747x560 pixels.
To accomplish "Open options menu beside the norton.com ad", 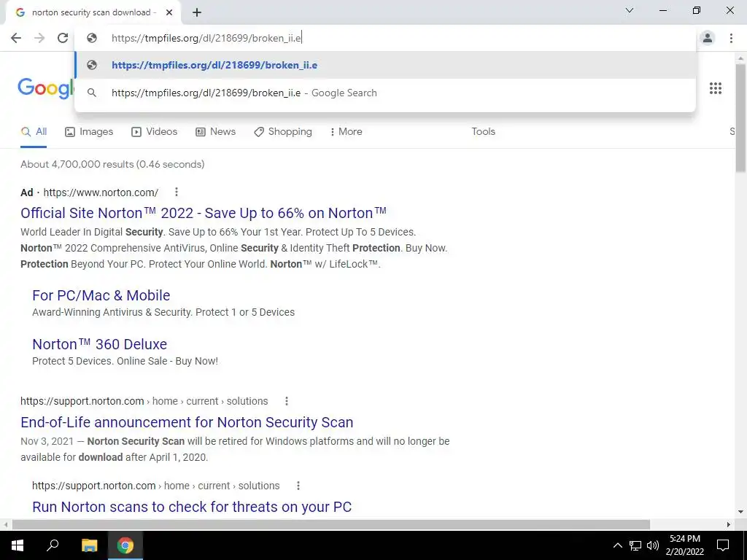I will point(177,192).
